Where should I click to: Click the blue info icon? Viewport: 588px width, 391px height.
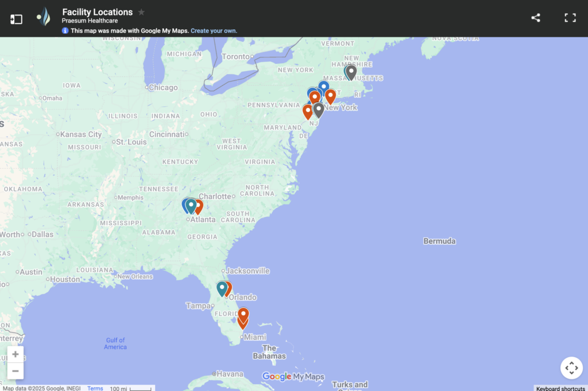pos(65,30)
